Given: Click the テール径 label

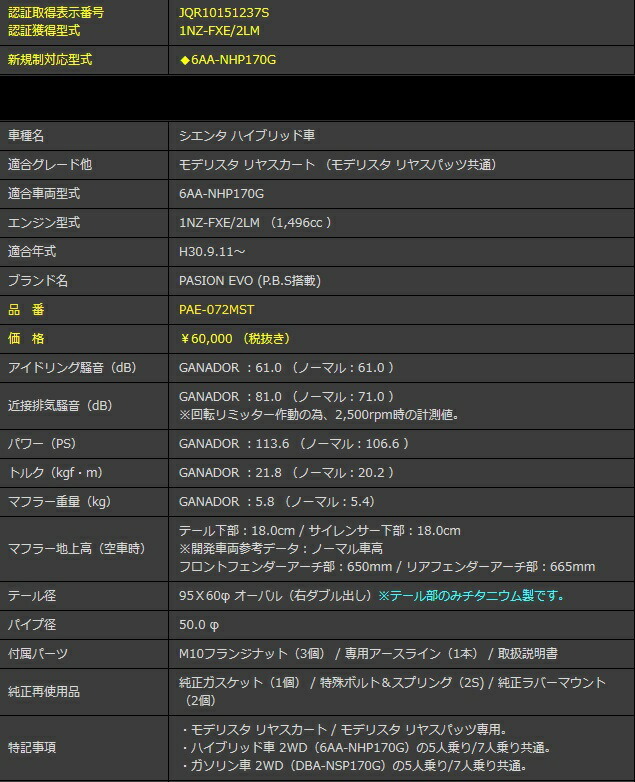Looking at the screenshot, I should (x=32, y=595).
